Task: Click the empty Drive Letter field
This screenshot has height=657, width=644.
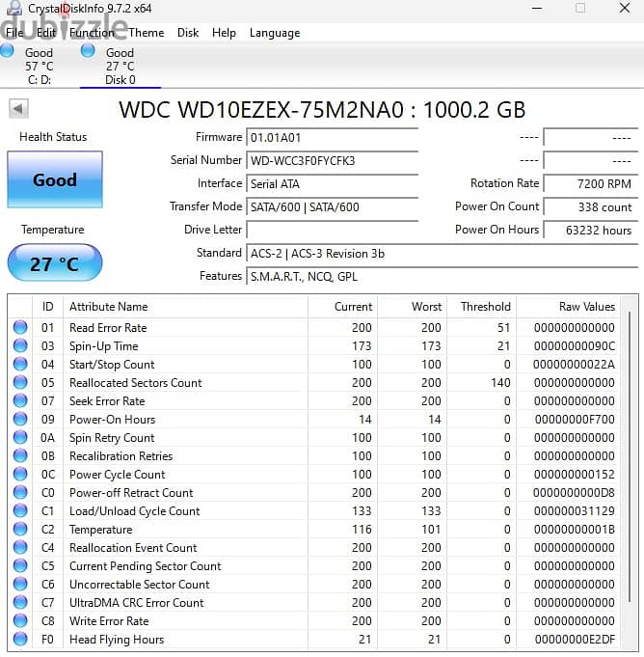Action: coord(332,230)
